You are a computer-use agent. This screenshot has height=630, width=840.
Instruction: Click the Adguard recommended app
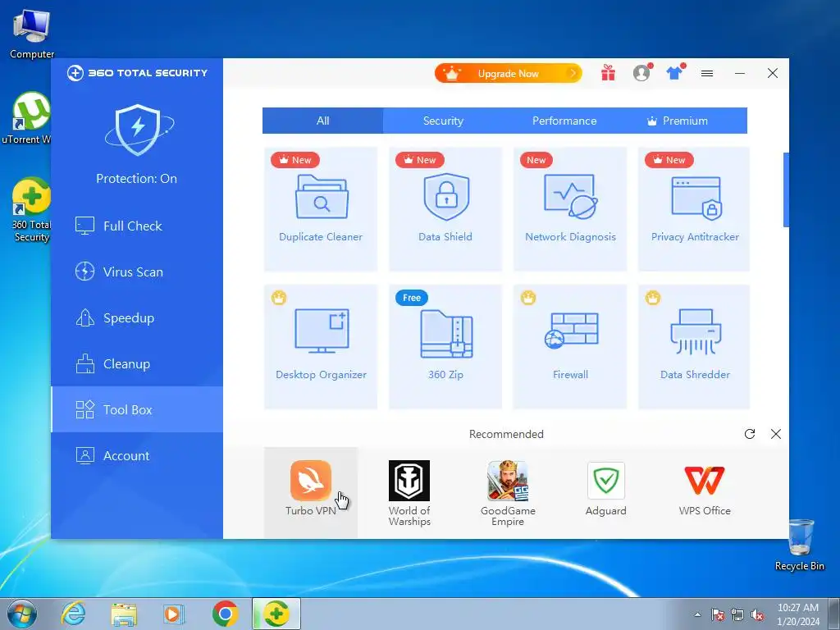coord(606,489)
